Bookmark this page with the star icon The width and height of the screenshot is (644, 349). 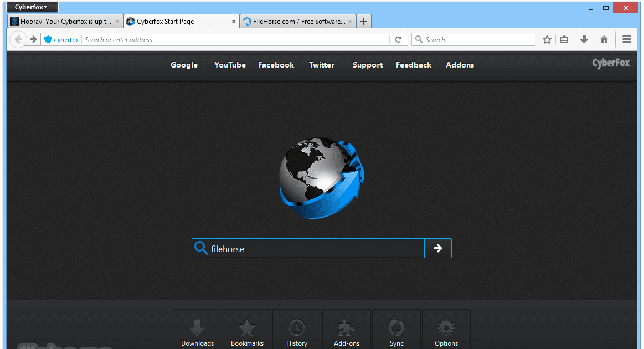[547, 39]
